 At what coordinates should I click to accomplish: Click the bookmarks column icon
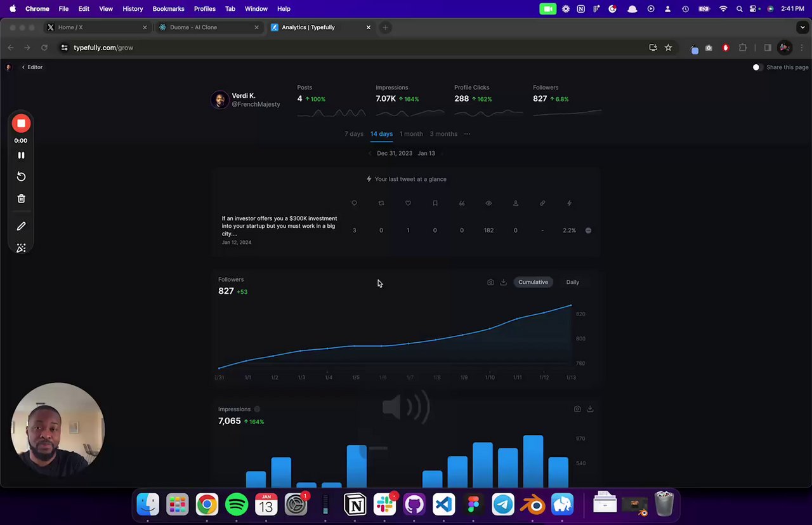pos(435,203)
